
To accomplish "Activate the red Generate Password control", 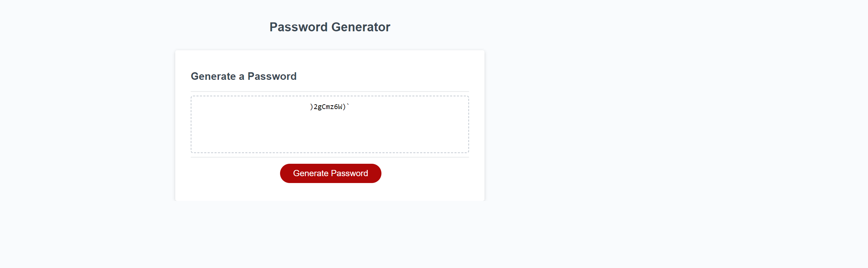I will tap(330, 173).
